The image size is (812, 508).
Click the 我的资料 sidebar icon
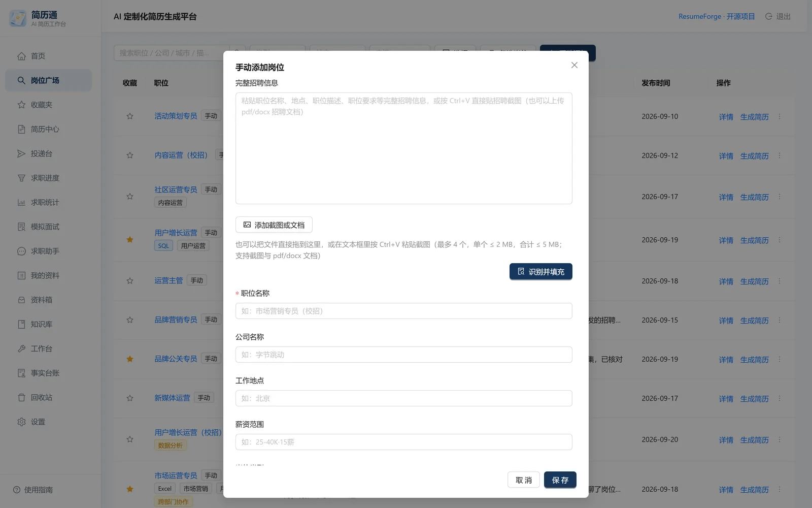point(21,275)
